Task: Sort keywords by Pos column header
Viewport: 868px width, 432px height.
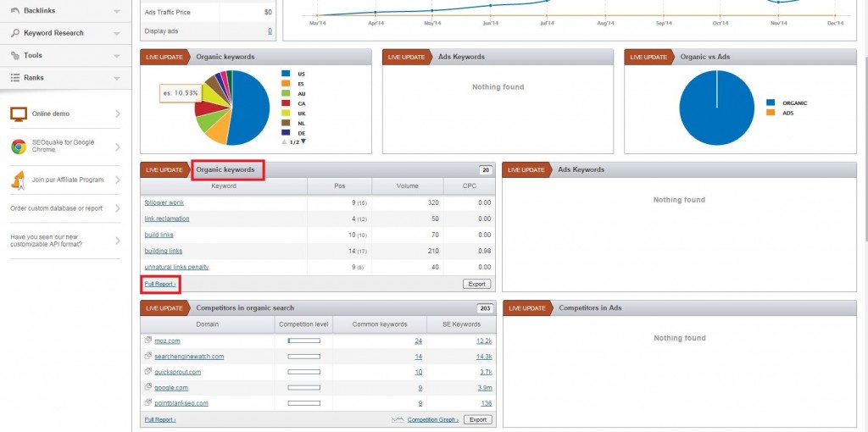Action: pyautogui.click(x=340, y=186)
